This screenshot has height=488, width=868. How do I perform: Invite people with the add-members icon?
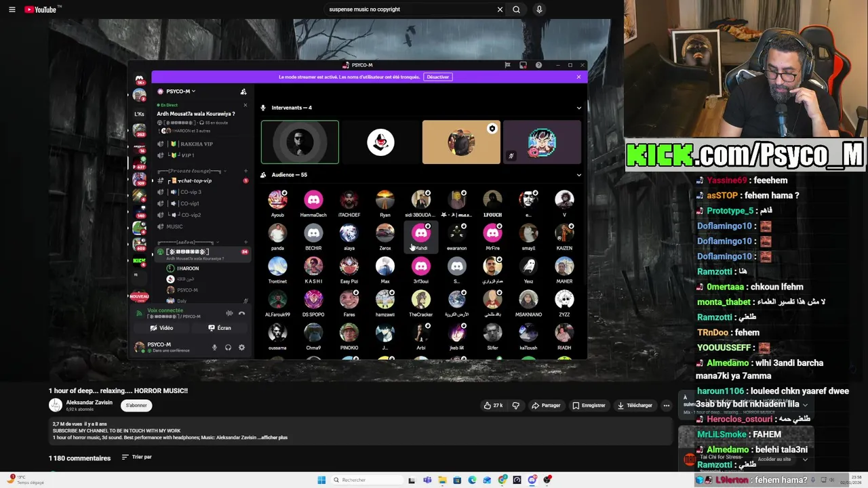pyautogui.click(x=243, y=91)
